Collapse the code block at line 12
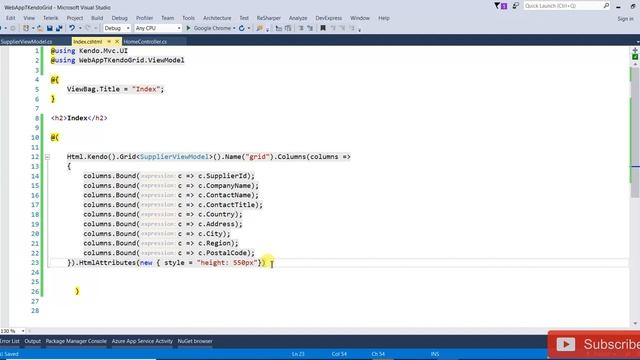 pos(47,157)
